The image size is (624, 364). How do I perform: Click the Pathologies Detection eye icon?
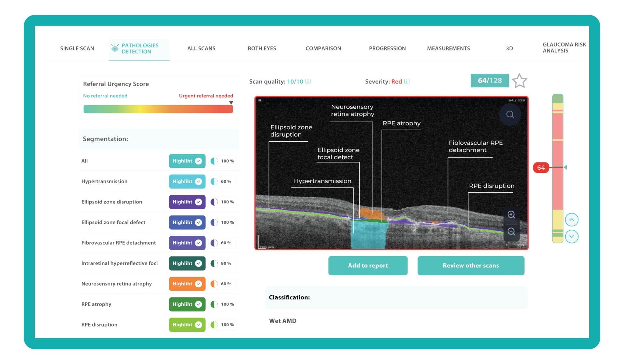114,48
